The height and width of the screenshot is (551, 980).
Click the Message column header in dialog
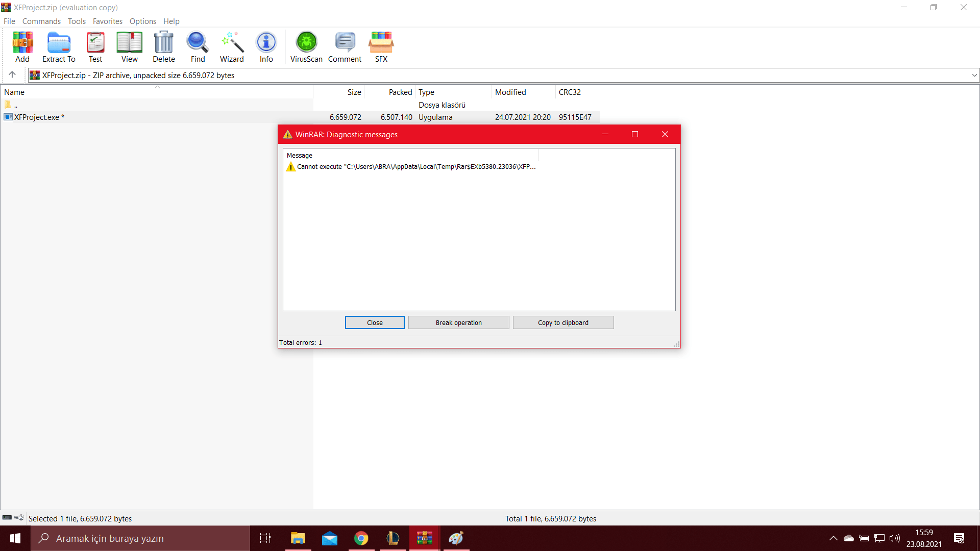pyautogui.click(x=411, y=155)
